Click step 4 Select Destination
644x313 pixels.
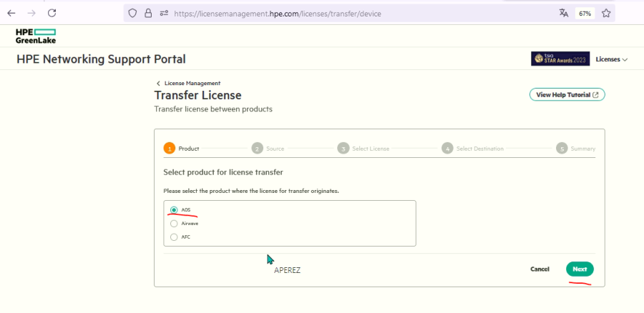click(x=447, y=149)
